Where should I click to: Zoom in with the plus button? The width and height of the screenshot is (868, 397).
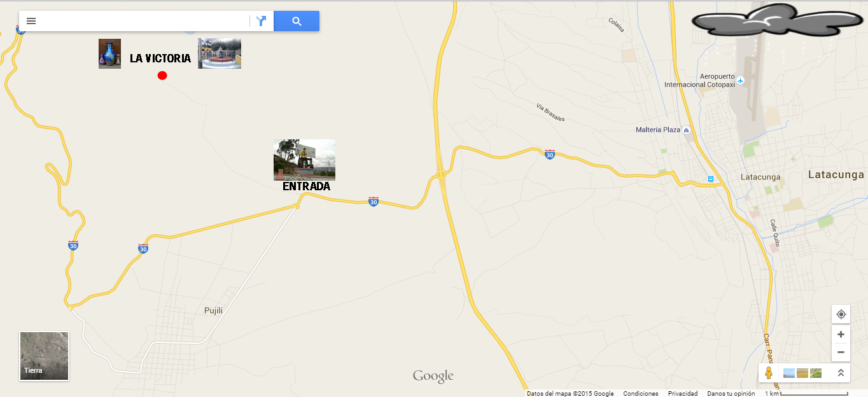[x=841, y=335]
